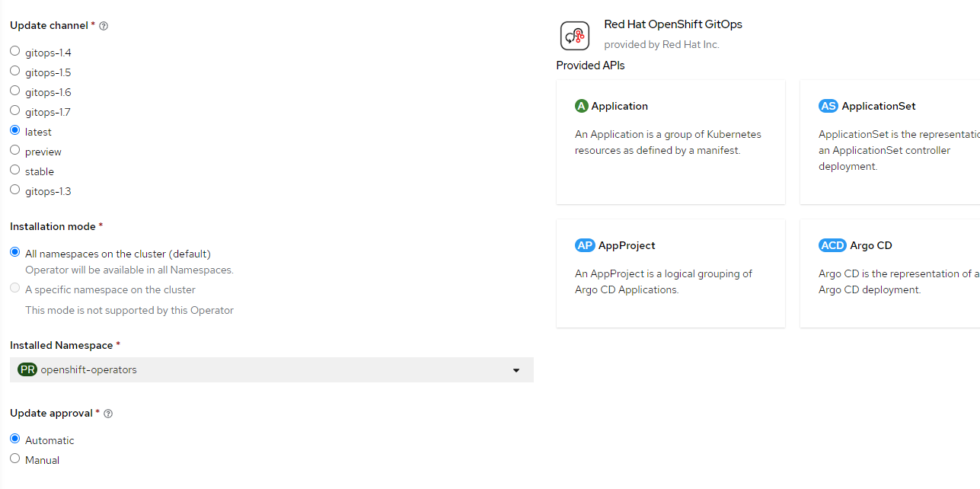Set update approval to Automatic

15,439
